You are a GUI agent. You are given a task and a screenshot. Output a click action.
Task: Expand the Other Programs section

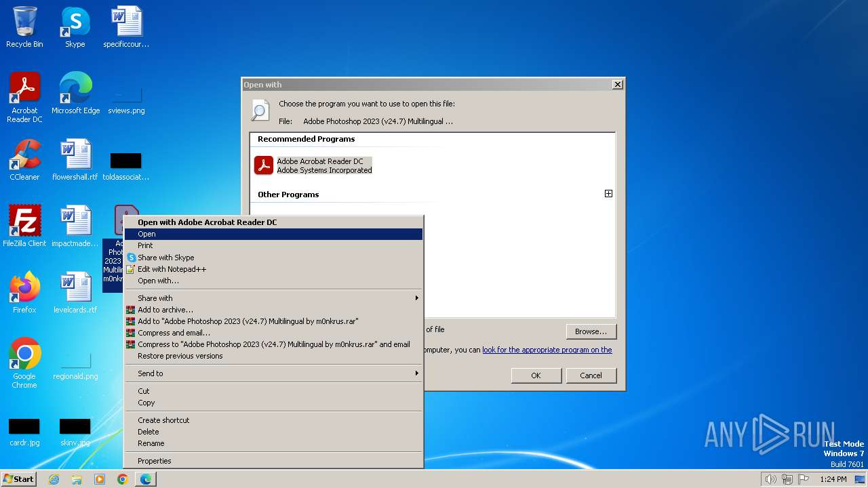tap(608, 194)
